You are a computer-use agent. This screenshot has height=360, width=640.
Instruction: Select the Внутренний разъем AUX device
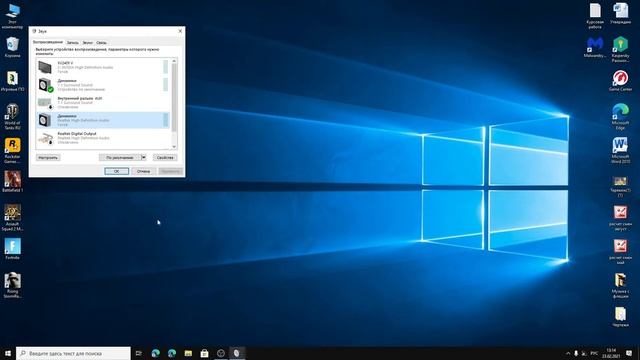pyautogui.click(x=102, y=102)
